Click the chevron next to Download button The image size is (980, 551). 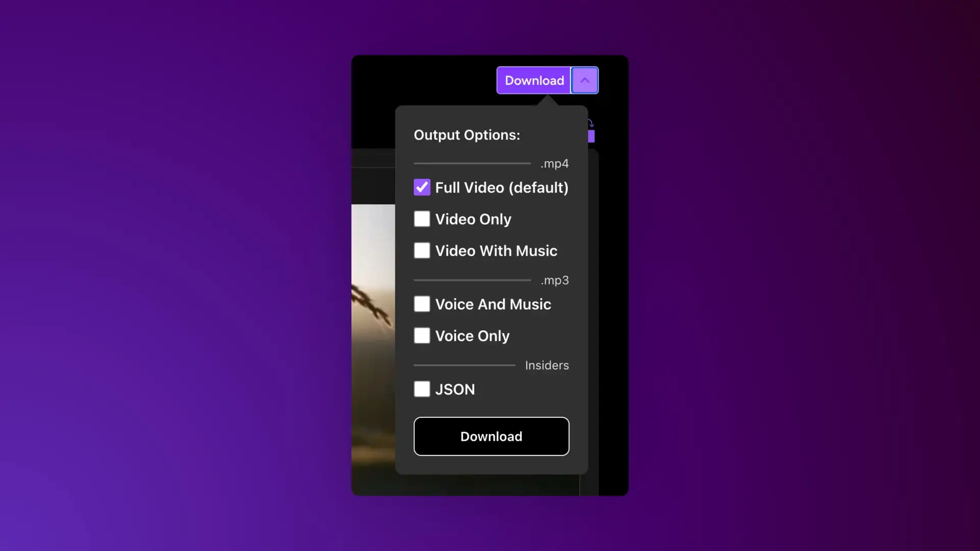coord(583,80)
